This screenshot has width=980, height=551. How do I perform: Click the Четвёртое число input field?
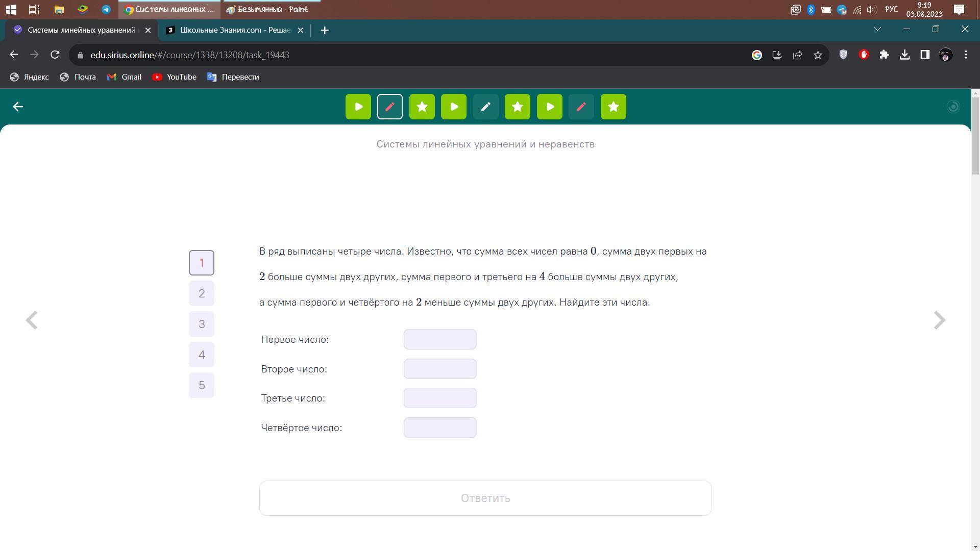click(x=439, y=428)
